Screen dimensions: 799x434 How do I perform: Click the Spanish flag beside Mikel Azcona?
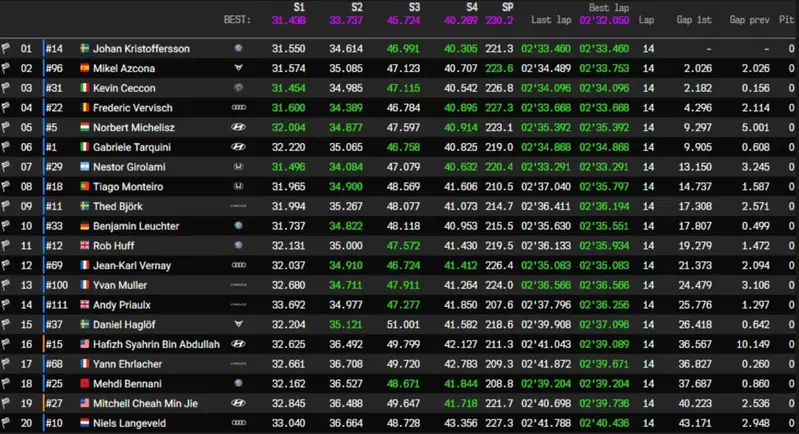click(x=85, y=68)
